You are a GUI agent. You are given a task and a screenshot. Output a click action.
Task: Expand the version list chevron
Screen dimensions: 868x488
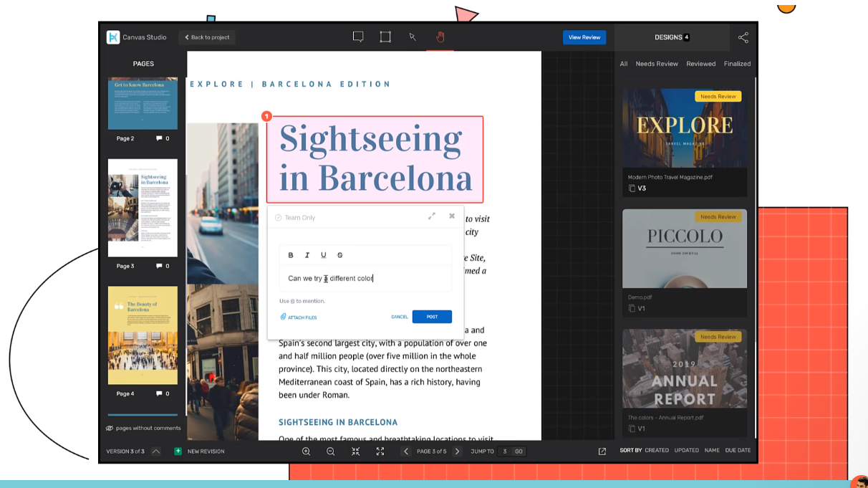(x=156, y=451)
